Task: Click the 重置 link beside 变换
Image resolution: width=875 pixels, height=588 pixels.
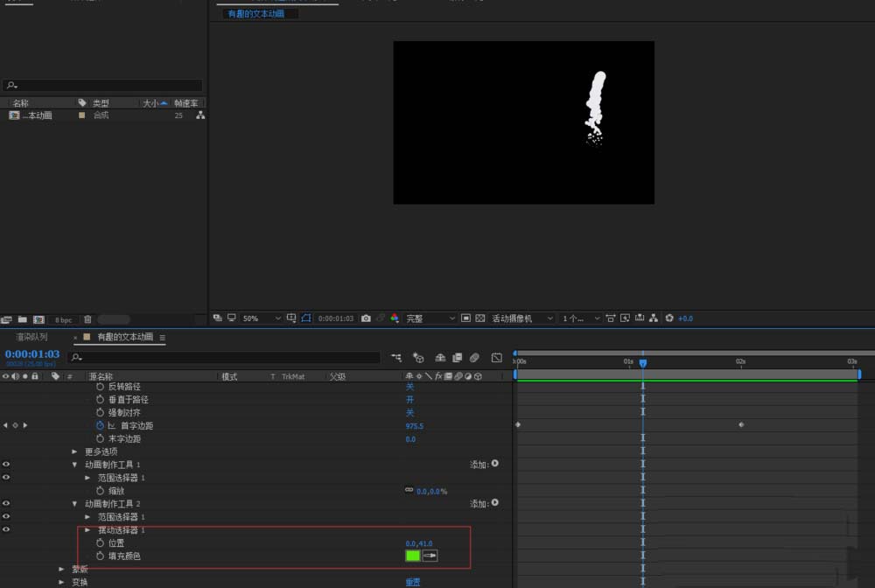Action: tap(412, 582)
